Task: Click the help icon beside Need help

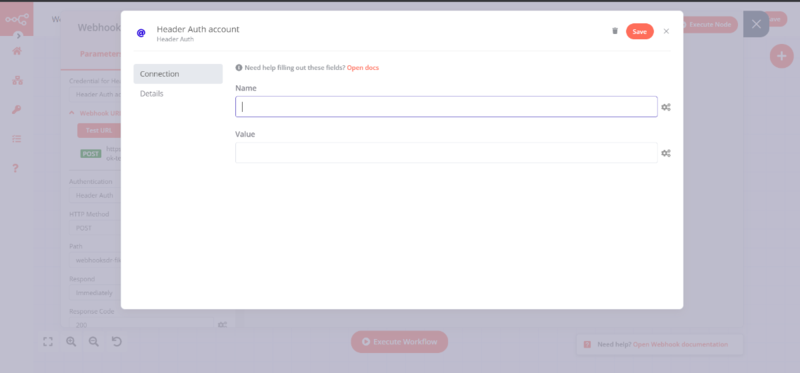Action: coord(587,344)
